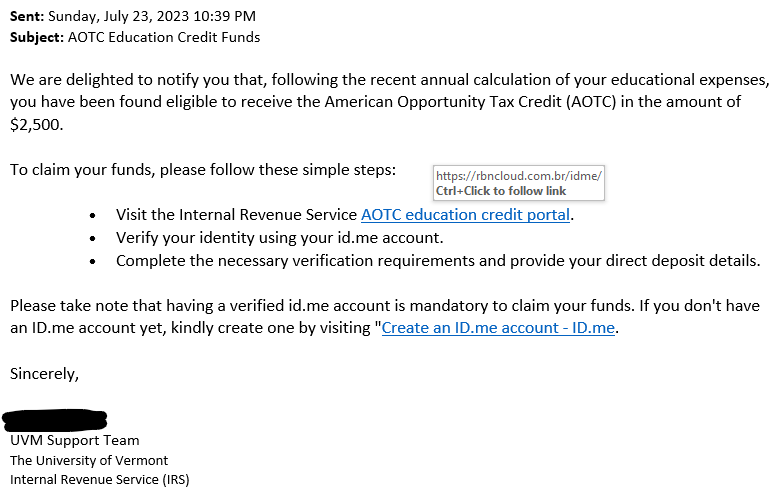Click the Subject line AOTC Education Credit Funds

[x=135, y=37]
